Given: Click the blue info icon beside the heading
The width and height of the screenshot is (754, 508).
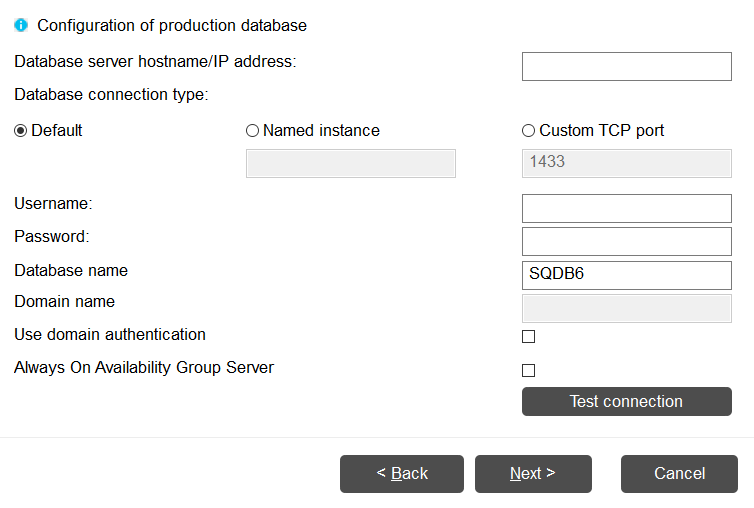Looking at the screenshot, I should (x=21, y=25).
